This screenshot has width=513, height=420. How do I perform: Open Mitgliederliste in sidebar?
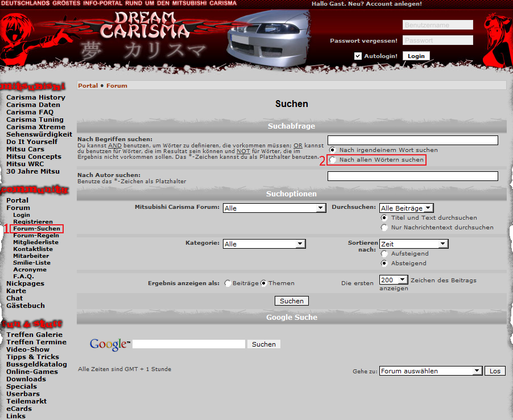tap(36, 242)
